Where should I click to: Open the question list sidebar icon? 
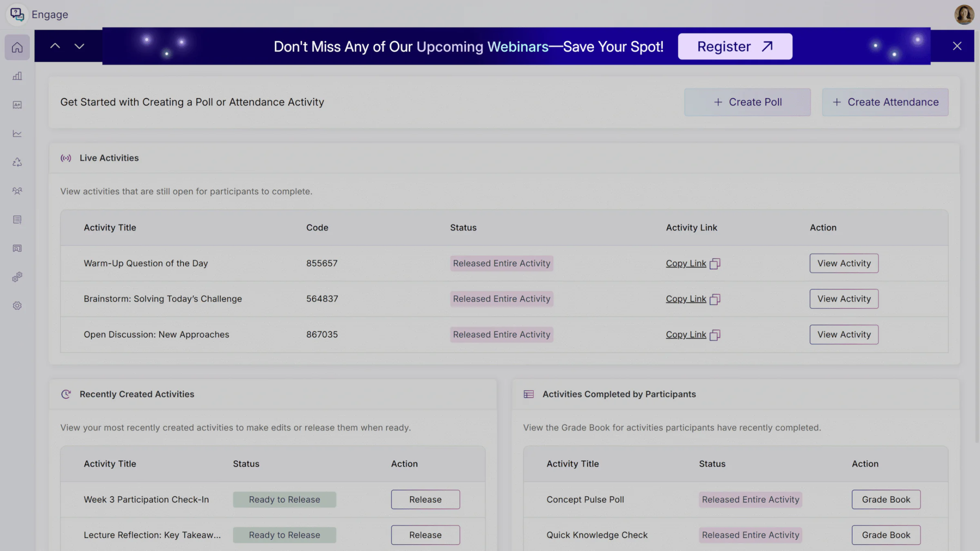coord(17,220)
